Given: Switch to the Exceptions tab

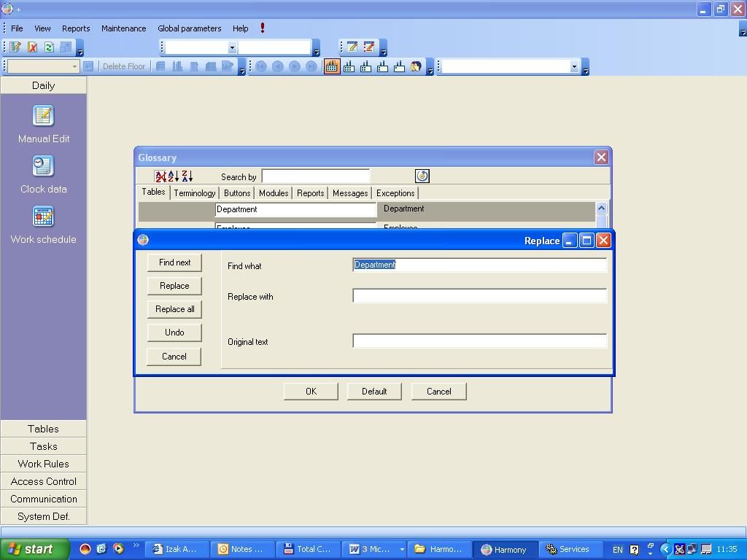Looking at the screenshot, I should 395,193.
